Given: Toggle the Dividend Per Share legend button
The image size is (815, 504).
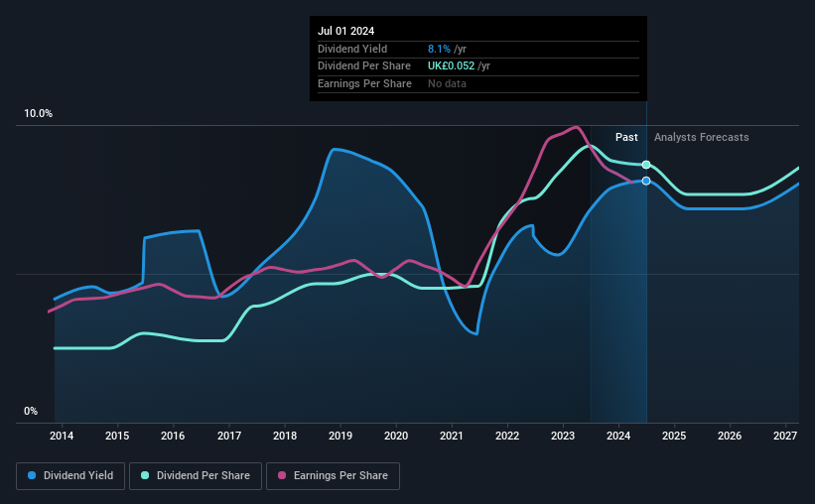Looking at the screenshot, I should pos(196,476).
